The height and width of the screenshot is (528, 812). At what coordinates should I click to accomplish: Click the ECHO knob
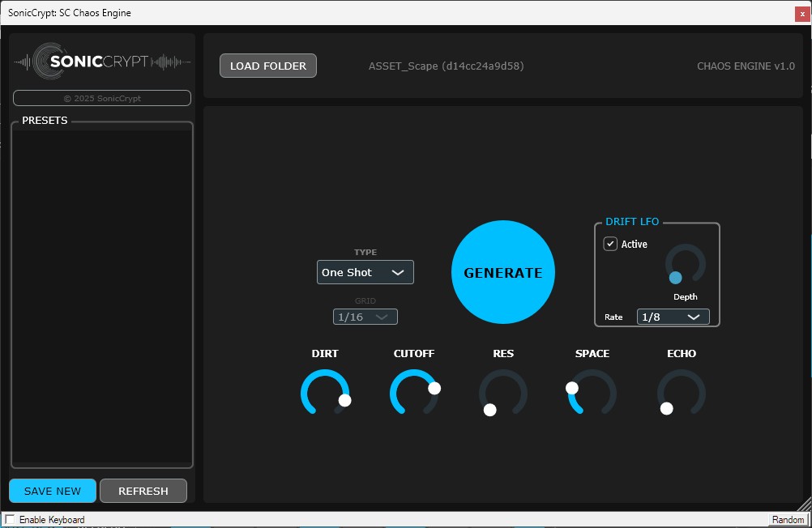tap(682, 393)
